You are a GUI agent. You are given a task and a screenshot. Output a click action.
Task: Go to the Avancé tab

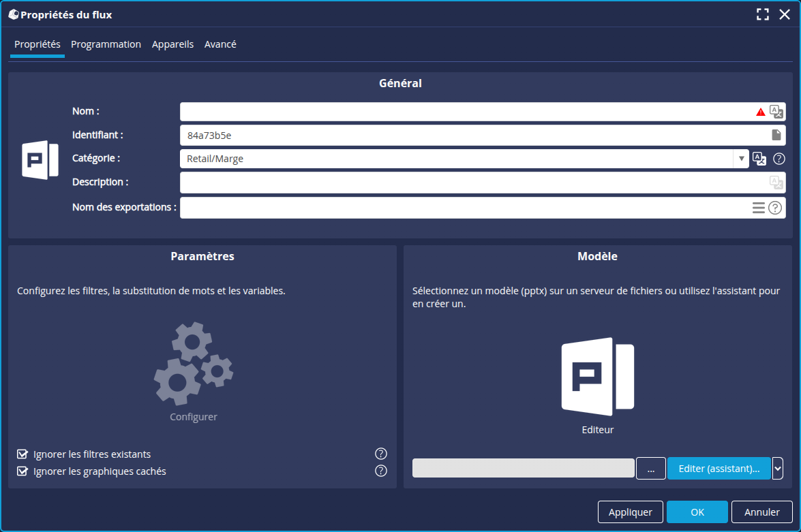(x=220, y=44)
